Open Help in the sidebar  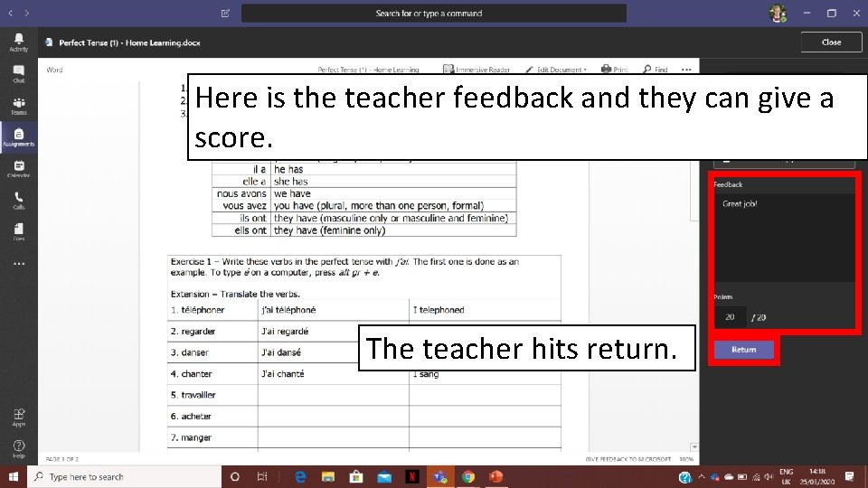click(x=18, y=449)
